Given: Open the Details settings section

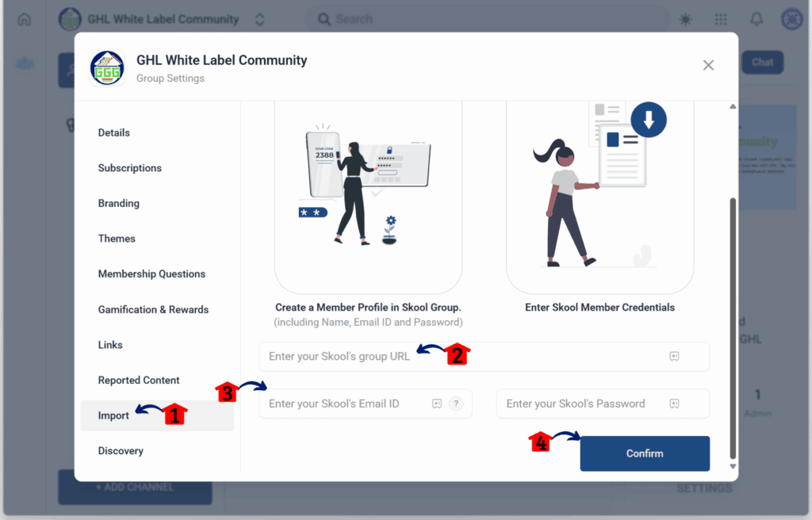Looking at the screenshot, I should 114,132.
